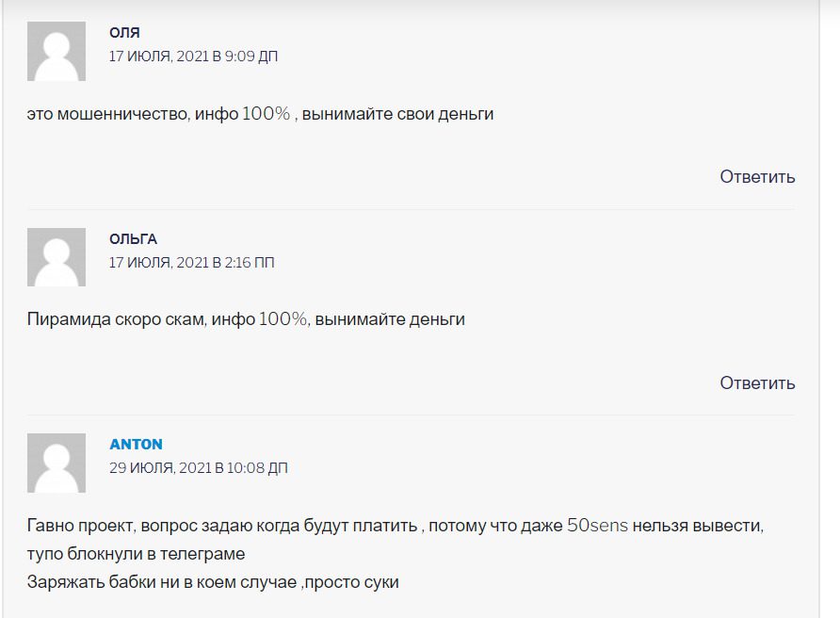
Task: Click the comment text starting "Пирамида скоро скам"
Action: [246, 319]
